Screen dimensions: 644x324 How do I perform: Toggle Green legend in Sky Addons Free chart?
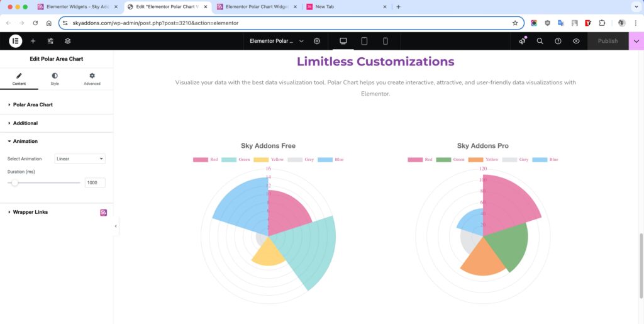coord(236,159)
